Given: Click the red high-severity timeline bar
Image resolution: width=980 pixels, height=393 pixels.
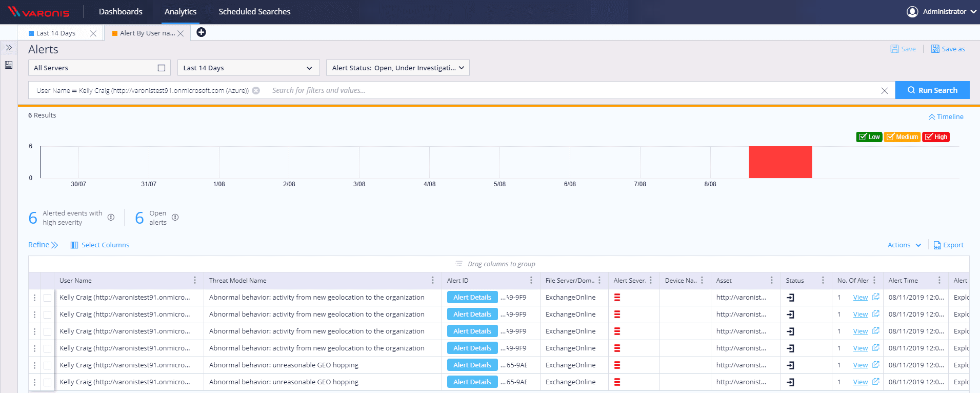Looking at the screenshot, I should coord(780,162).
